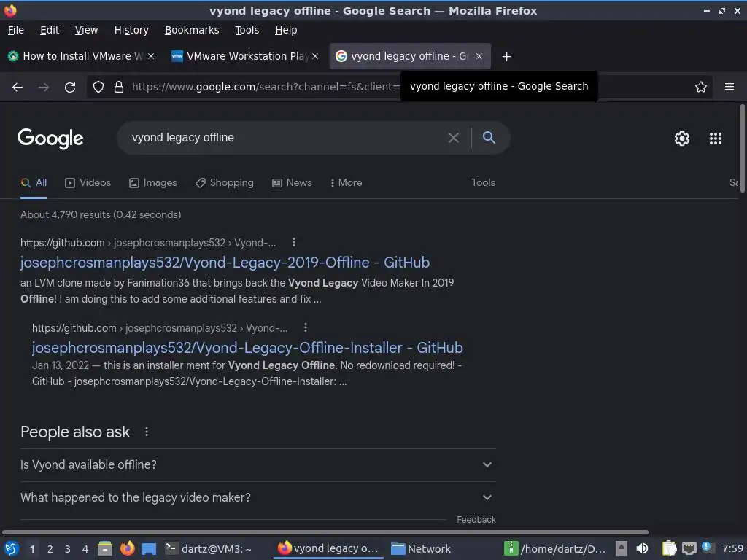Click the site security padlock icon

pos(119,87)
